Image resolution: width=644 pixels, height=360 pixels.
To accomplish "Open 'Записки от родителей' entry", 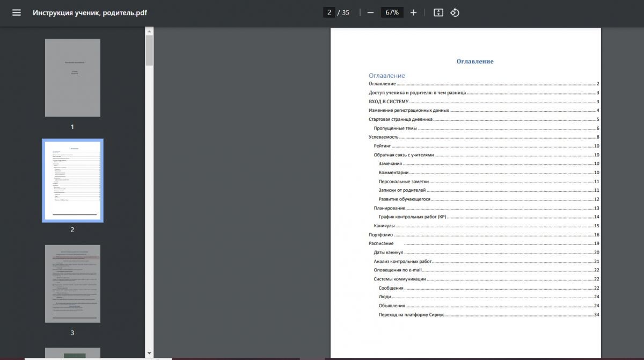I will click(x=488, y=190).
